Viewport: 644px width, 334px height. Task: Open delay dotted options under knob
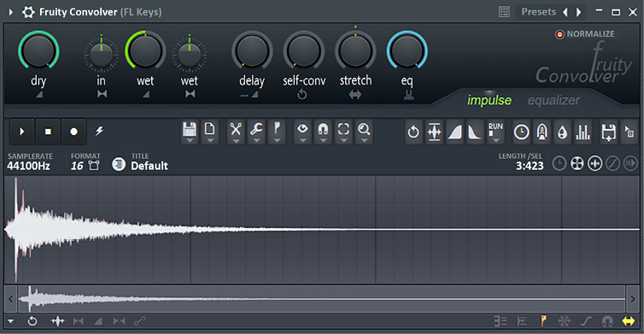[x=244, y=96]
